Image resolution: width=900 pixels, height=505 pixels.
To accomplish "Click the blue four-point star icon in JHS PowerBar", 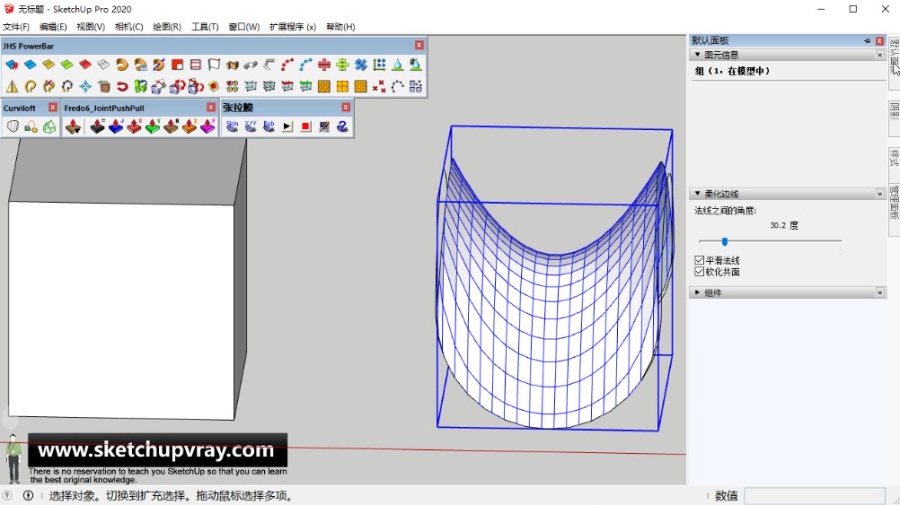I will (x=86, y=87).
